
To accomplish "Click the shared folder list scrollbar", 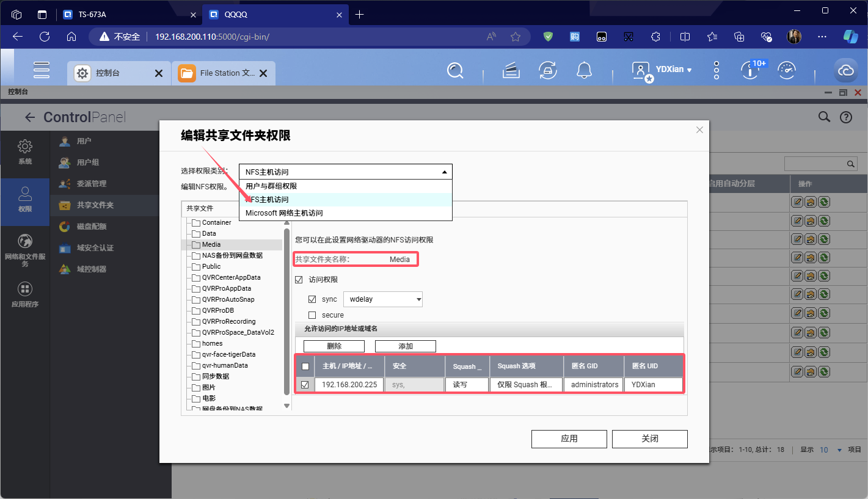I will 286,311.
